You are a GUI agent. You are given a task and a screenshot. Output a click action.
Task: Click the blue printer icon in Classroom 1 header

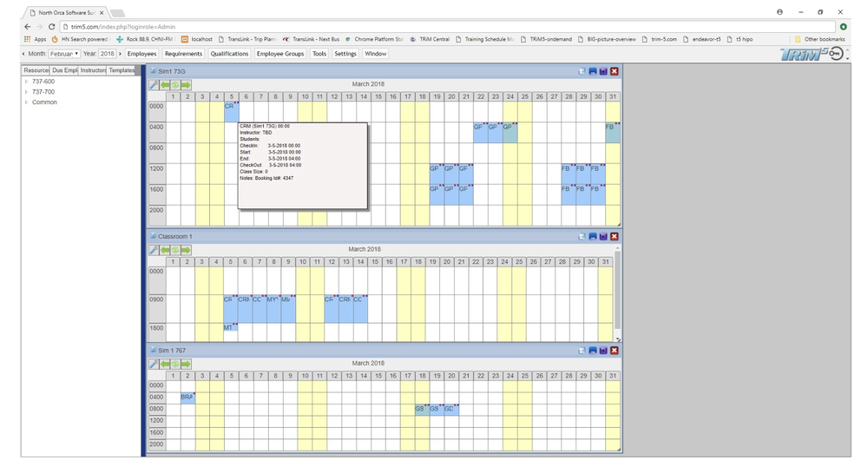(x=593, y=236)
